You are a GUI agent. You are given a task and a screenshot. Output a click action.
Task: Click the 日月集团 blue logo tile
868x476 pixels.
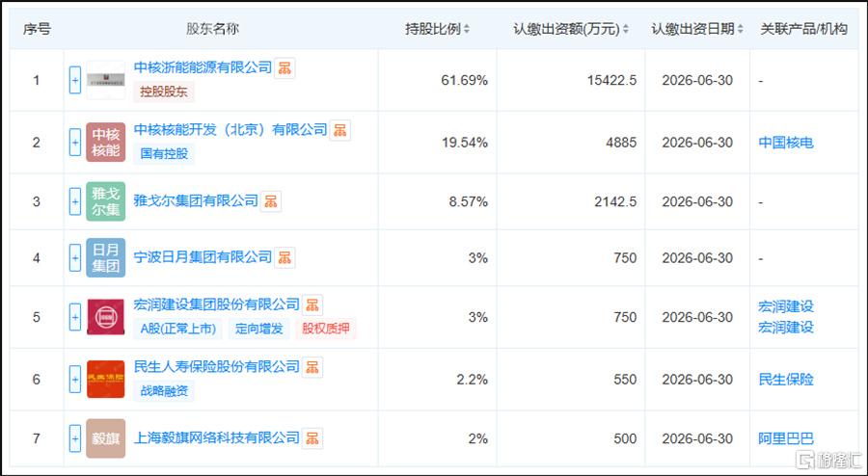click(x=106, y=257)
